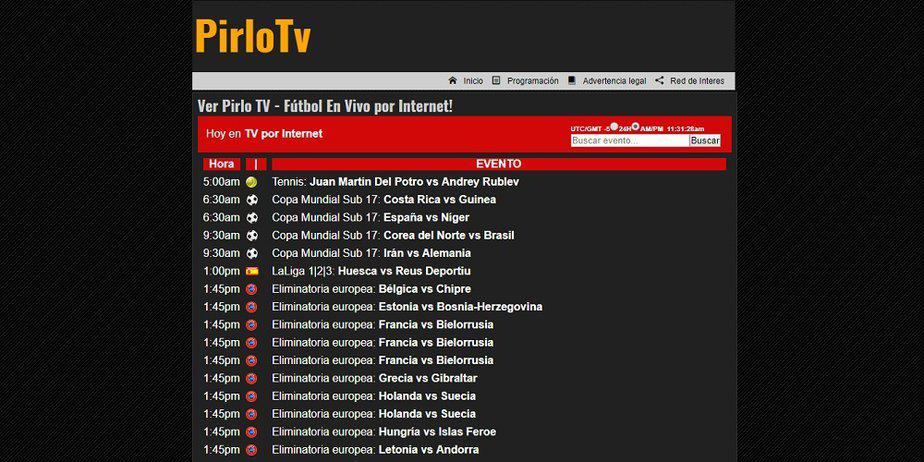The height and width of the screenshot is (462, 924).
Task: Open the Hungría vs Islas Feroe event
Action: click(384, 432)
